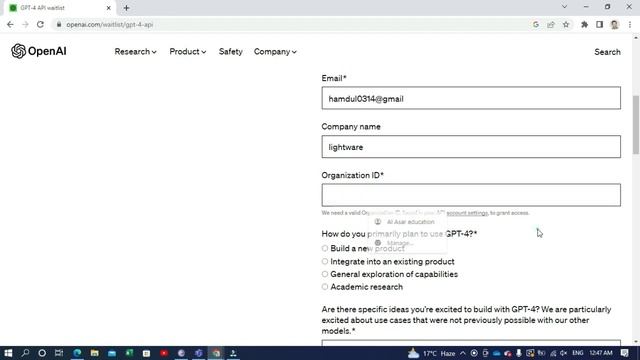Open a new browser tab
This screenshot has height=360, width=640.
tap(126, 8)
